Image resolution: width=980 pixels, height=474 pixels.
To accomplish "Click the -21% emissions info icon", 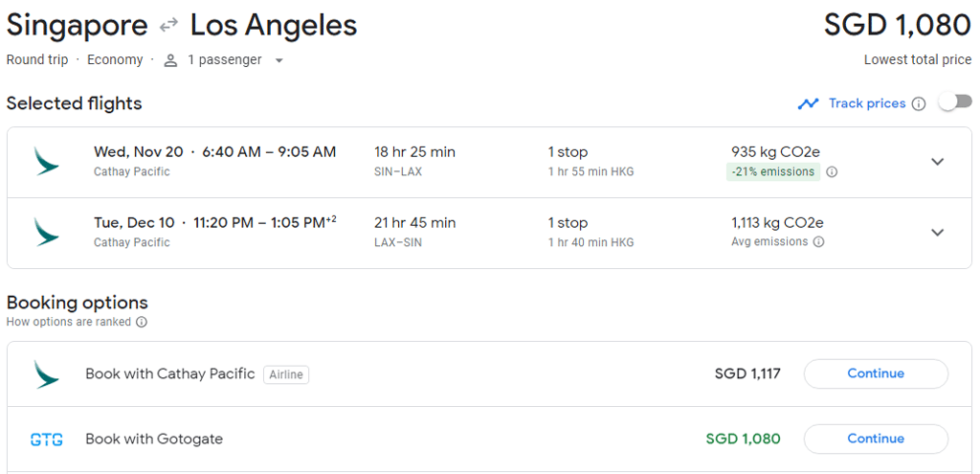I will click(x=832, y=172).
